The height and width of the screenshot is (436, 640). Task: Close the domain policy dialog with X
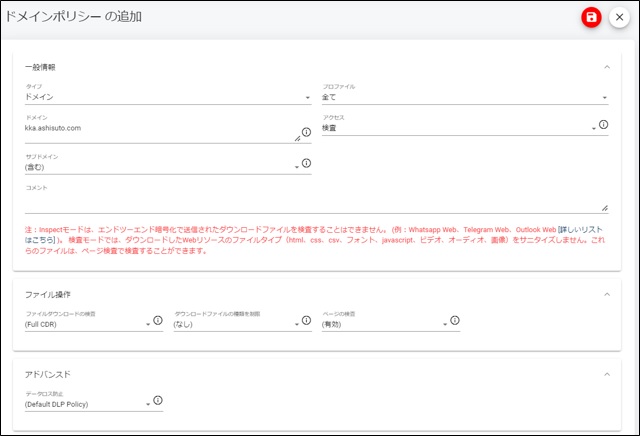pyautogui.click(x=619, y=18)
